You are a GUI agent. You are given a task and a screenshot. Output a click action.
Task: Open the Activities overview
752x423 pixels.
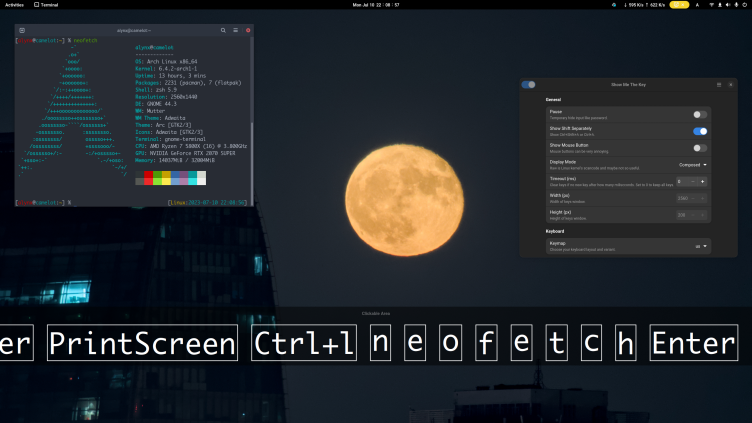14,5
